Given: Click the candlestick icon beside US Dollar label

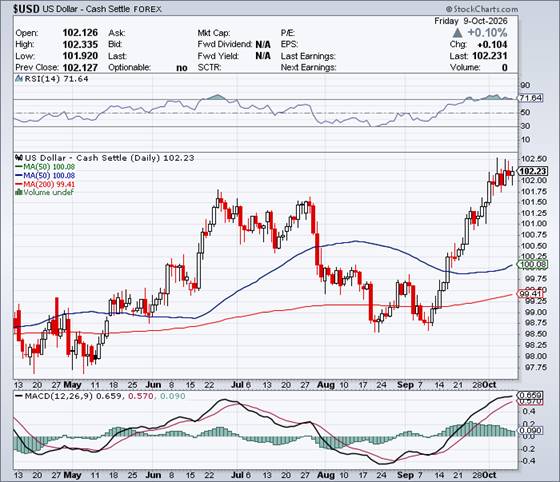Looking at the screenshot, I should click(x=19, y=157).
